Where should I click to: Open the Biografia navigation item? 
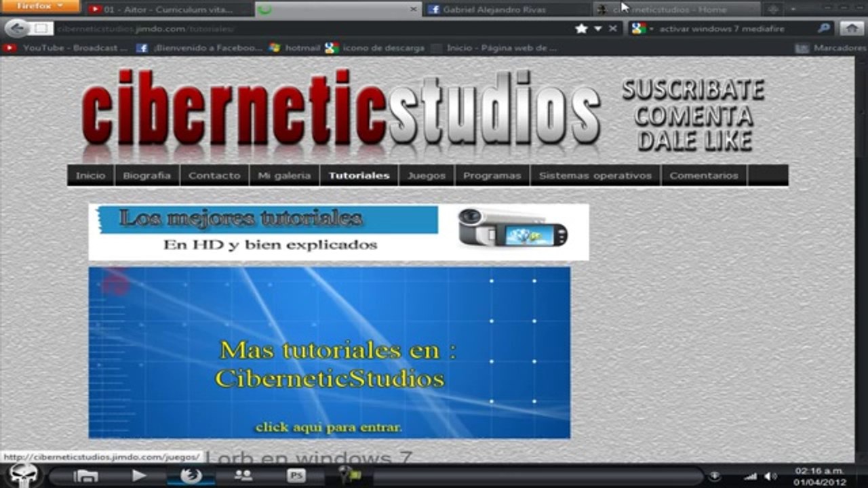click(x=147, y=176)
